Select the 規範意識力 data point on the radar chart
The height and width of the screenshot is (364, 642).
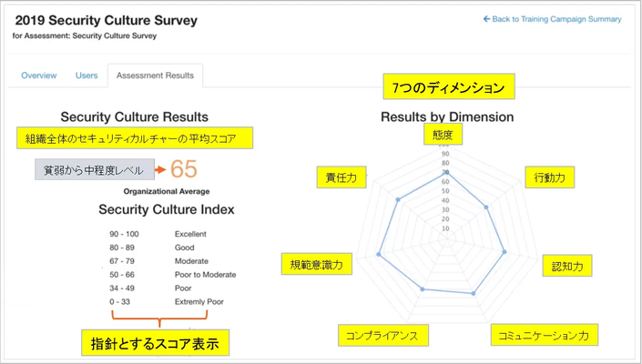pos(379,255)
